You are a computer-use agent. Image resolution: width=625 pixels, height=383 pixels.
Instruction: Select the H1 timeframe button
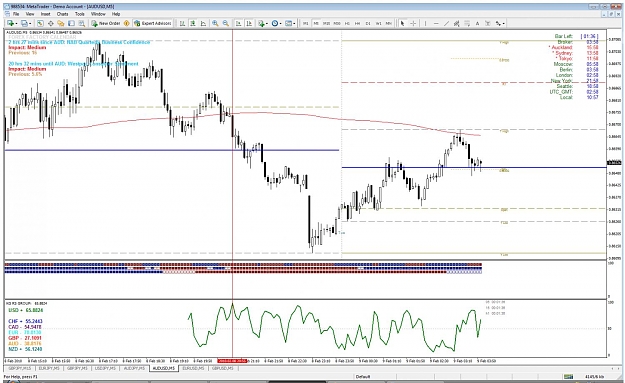pyautogui.click(x=347, y=24)
